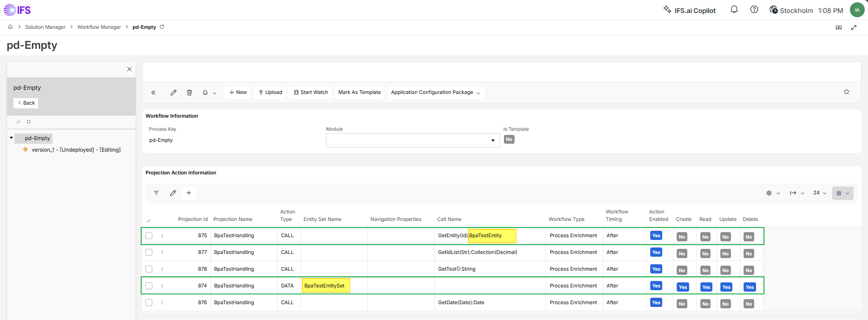This screenshot has height=320, width=868.
Task: Collapse the panel with the double-left arrow
Action: tap(153, 93)
